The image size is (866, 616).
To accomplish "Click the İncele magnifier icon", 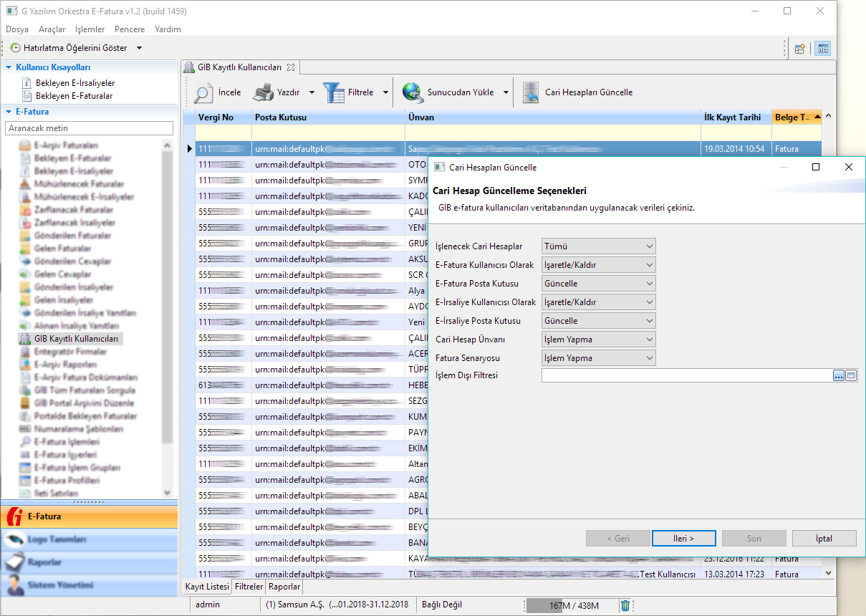I will click(203, 93).
